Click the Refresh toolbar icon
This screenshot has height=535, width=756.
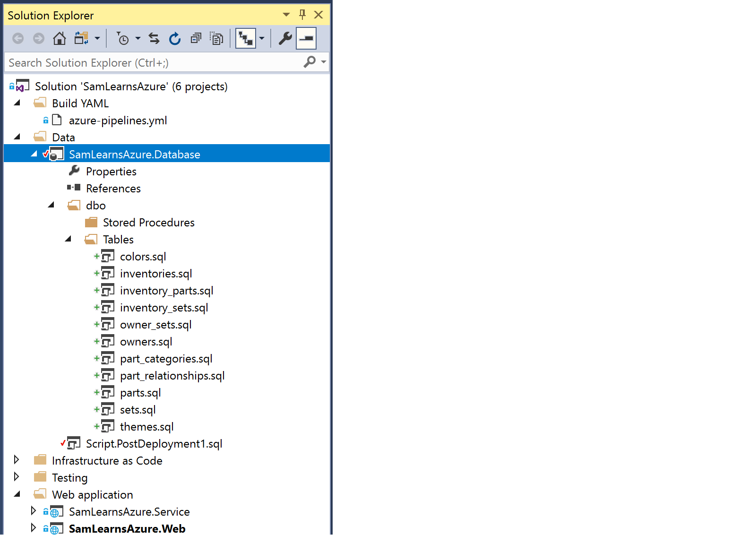(175, 38)
